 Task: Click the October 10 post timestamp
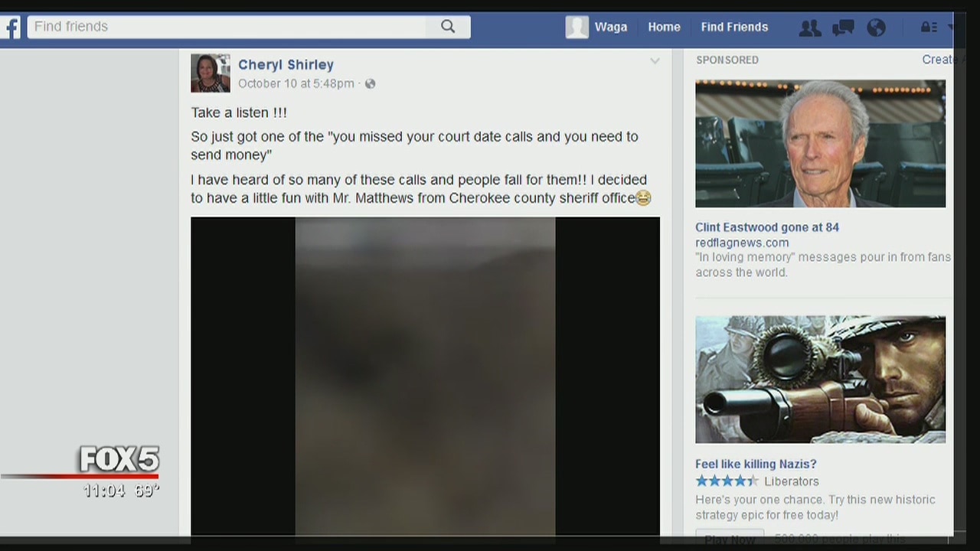click(x=296, y=83)
